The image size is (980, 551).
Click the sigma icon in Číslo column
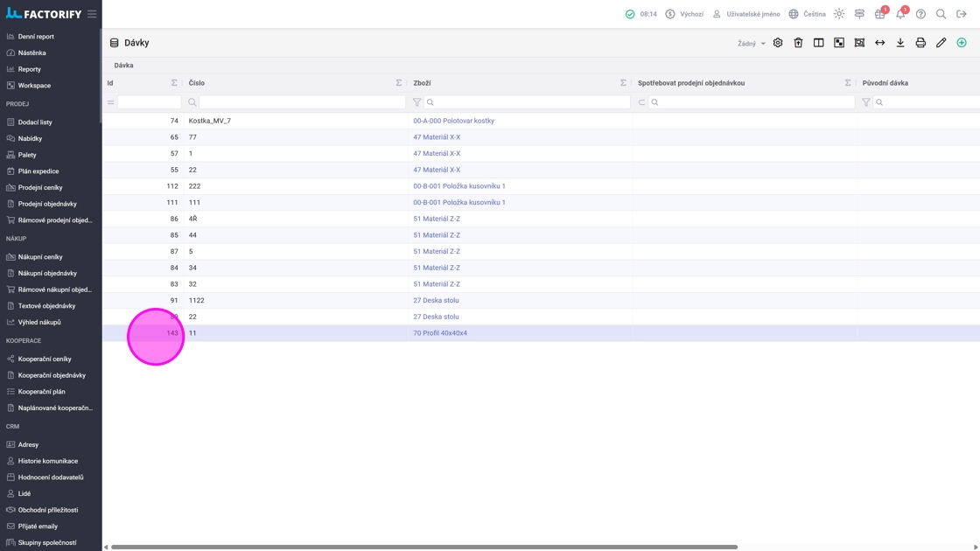(x=399, y=82)
